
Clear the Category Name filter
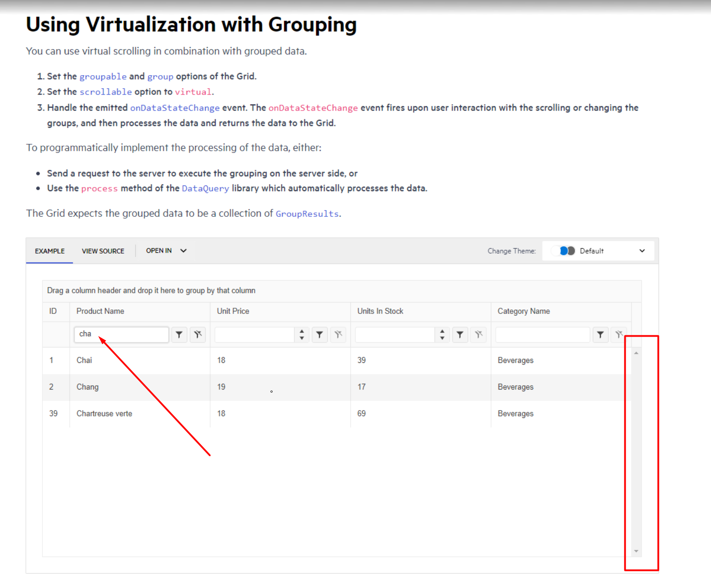coord(619,335)
